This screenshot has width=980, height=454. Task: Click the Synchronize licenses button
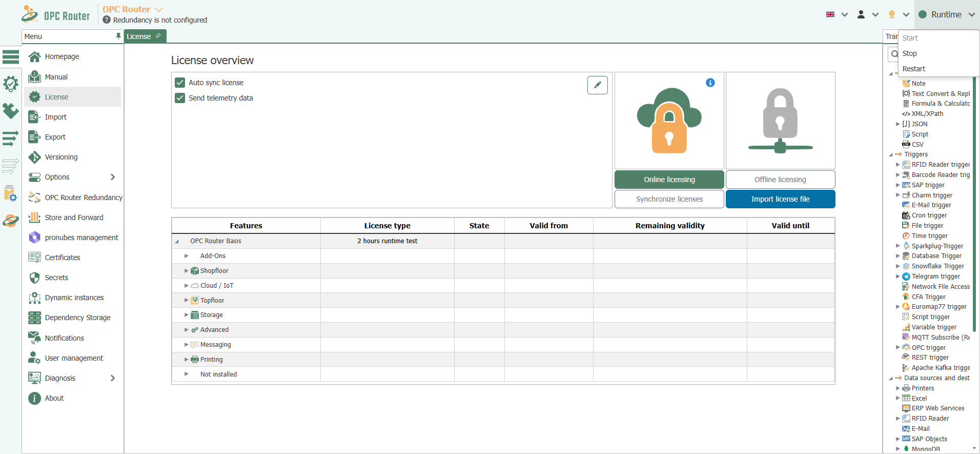[669, 199]
